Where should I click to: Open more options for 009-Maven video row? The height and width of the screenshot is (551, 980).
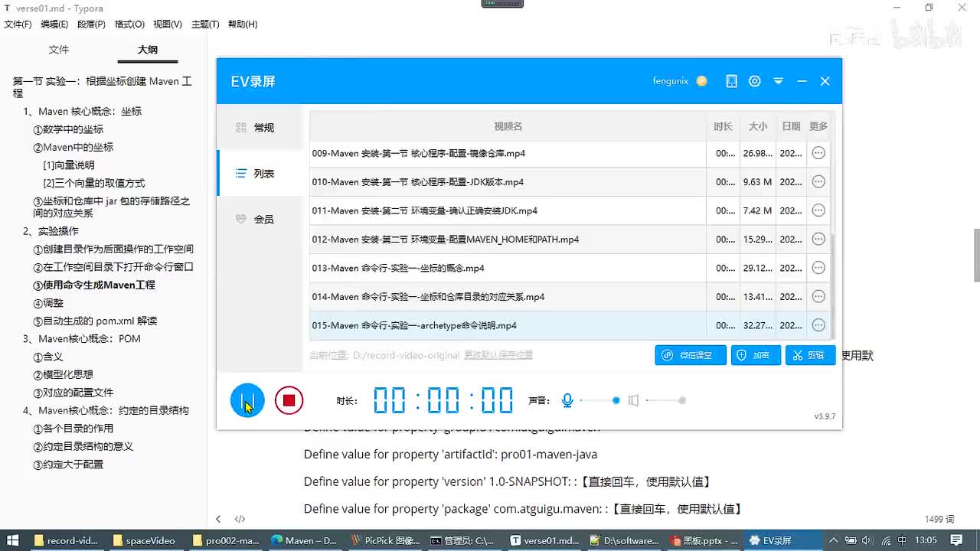[818, 153]
